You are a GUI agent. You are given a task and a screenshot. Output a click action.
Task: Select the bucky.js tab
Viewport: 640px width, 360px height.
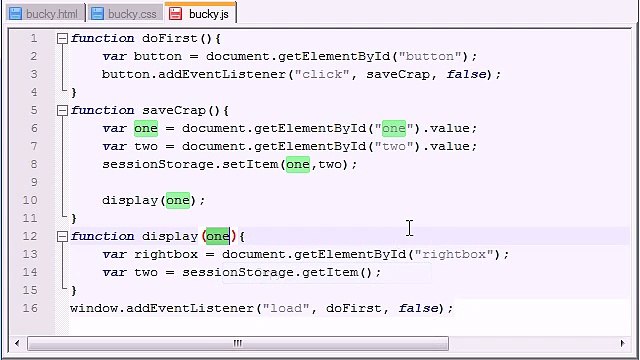pyautogui.click(x=200, y=13)
